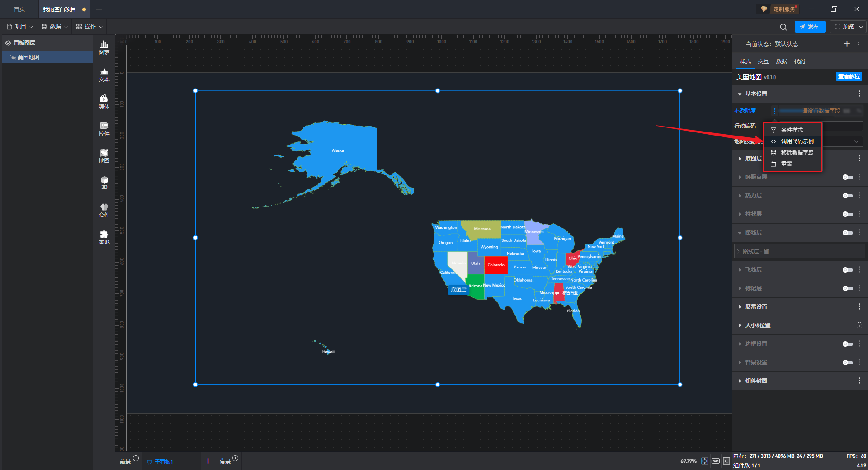Screen dimensions: 868x470
Task: Open the 文本 text components panel
Action: click(x=104, y=75)
